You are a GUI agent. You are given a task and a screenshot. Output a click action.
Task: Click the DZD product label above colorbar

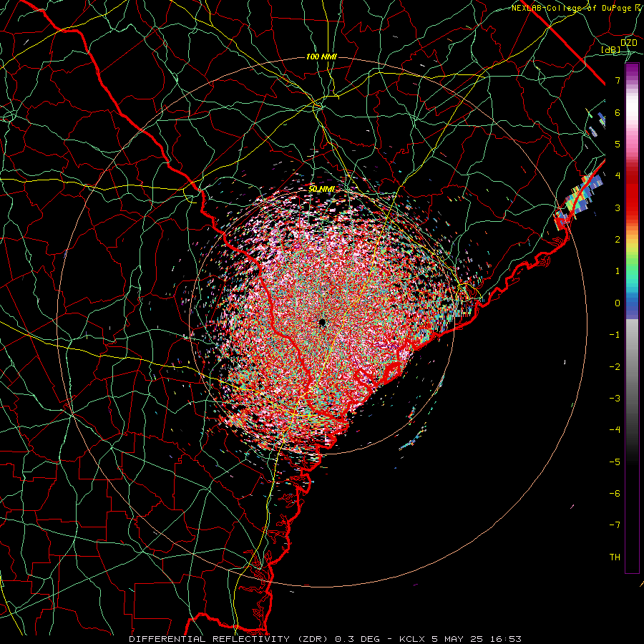pyautogui.click(x=628, y=43)
